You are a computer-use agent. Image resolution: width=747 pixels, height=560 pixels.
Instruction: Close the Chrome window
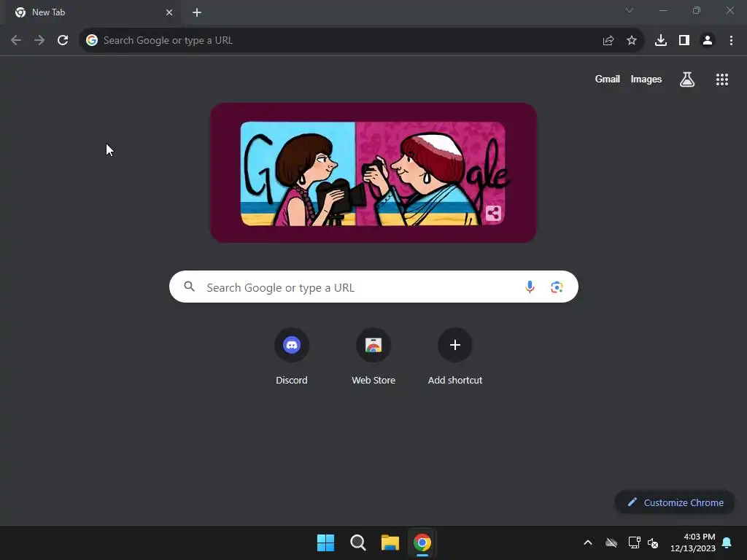coord(729,10)
